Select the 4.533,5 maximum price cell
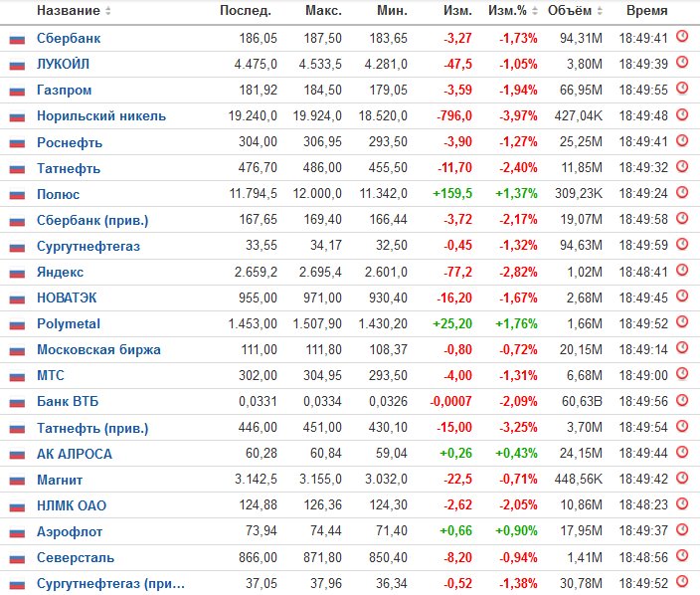Viewport: 700px width, 595px height. [320, 64]
